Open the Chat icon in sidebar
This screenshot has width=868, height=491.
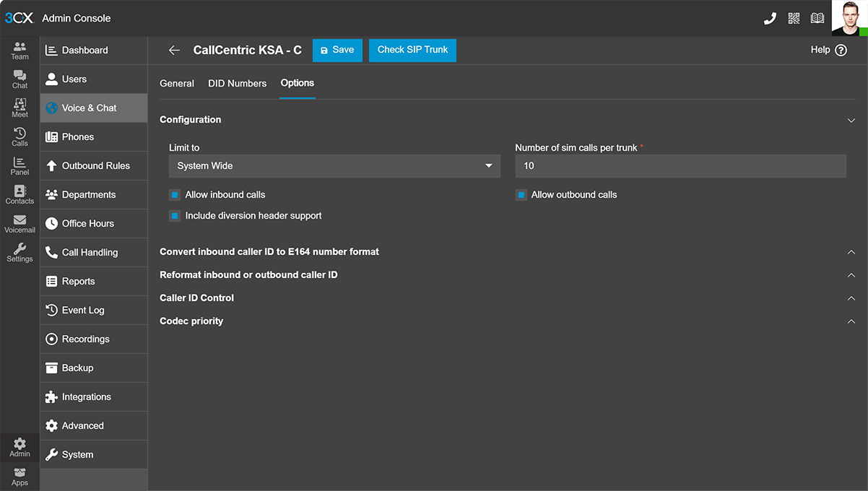pos(19,79)
